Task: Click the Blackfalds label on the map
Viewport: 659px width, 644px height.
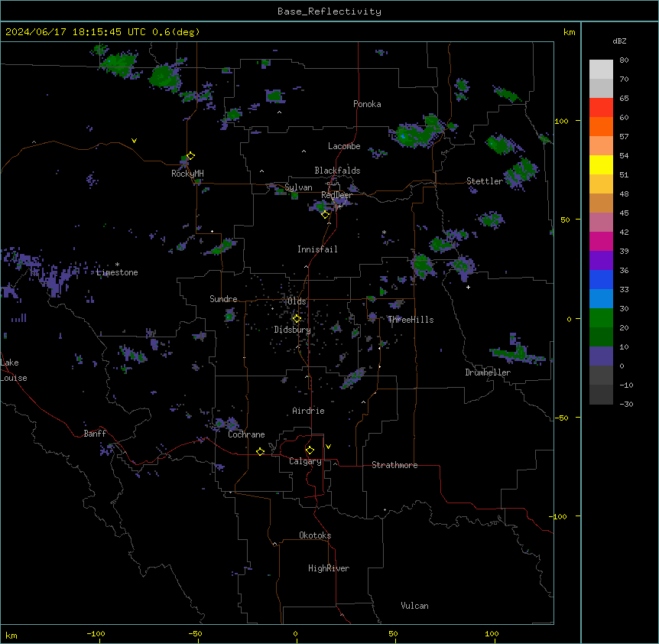Action: pos(337,171)
